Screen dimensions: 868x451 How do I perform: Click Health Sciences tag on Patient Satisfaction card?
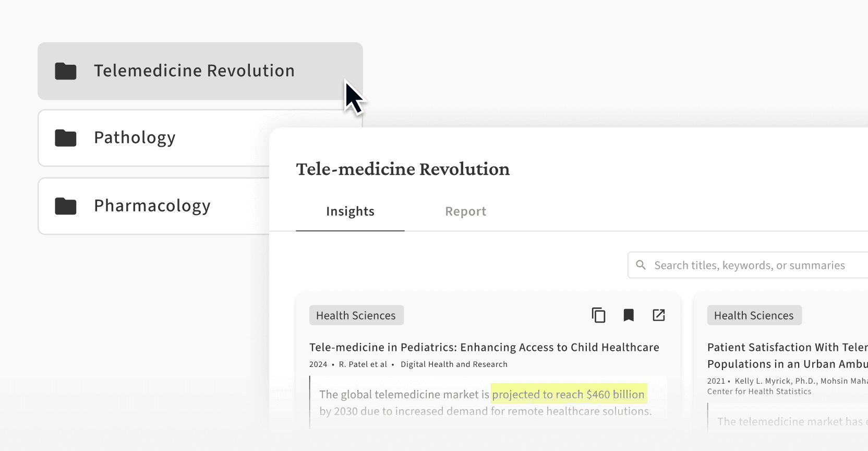point(754,315)
